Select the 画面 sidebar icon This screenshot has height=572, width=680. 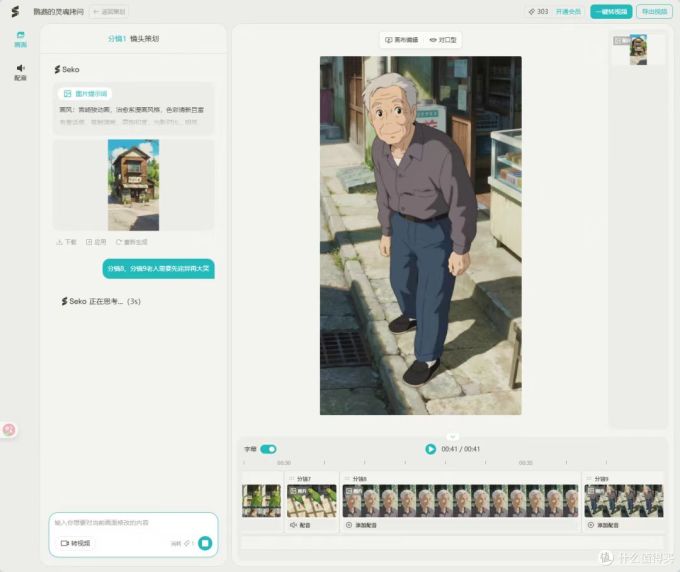tap(20, 39)
